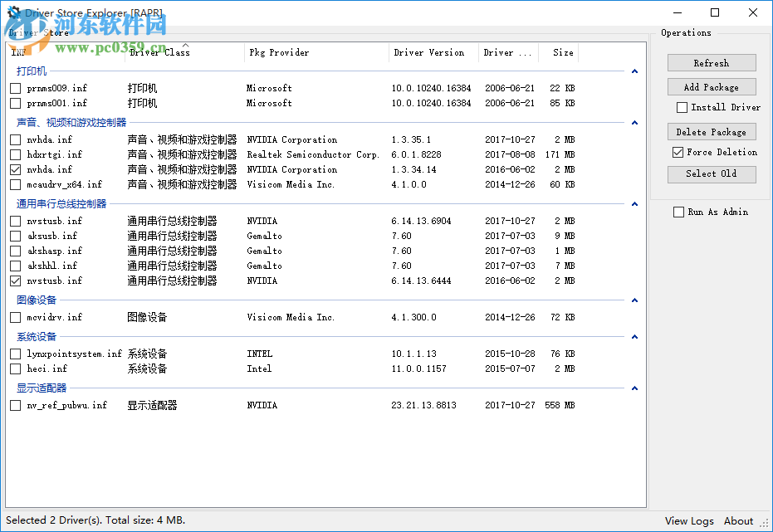Check the mcvidrv.inf driver checkbox
This screenshot has height=532, width=773.
[x=14, y=316]
